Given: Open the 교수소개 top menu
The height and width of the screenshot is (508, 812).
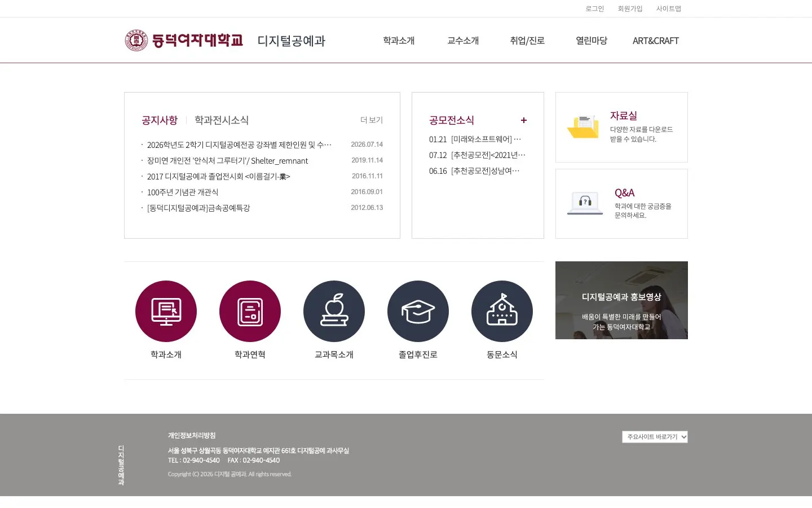Looking at the screenshot, I should 463,41.
